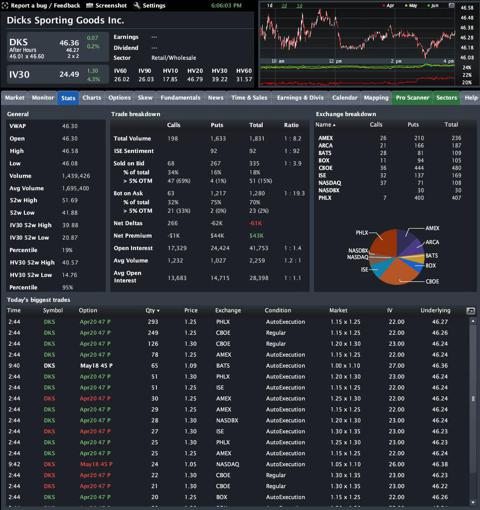Click the Screenshot camera icon
This screenshot has width=480, height=510.
(89, 5)
